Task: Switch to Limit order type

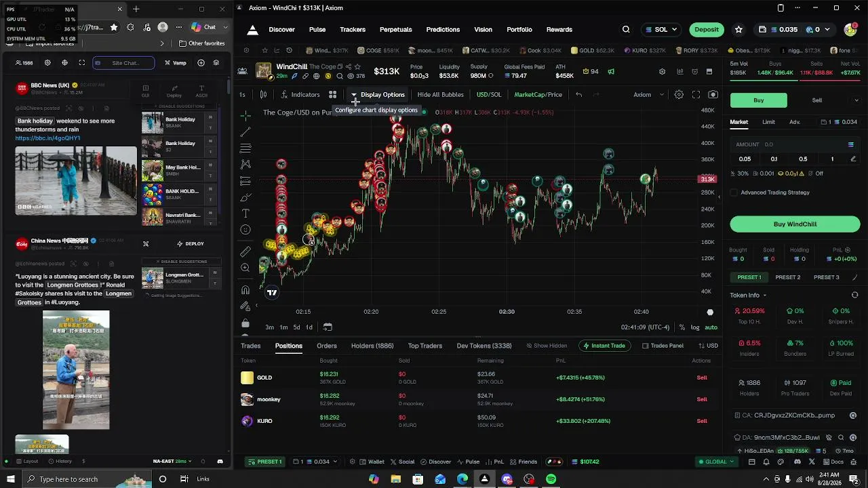Action: 768,122
